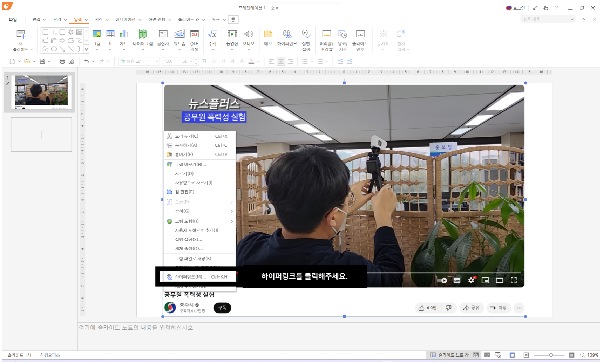This screenshot has height=364, width=603.
Task: Click the save diskette icon
Action: pyautogui.click(x=42, y=61)
